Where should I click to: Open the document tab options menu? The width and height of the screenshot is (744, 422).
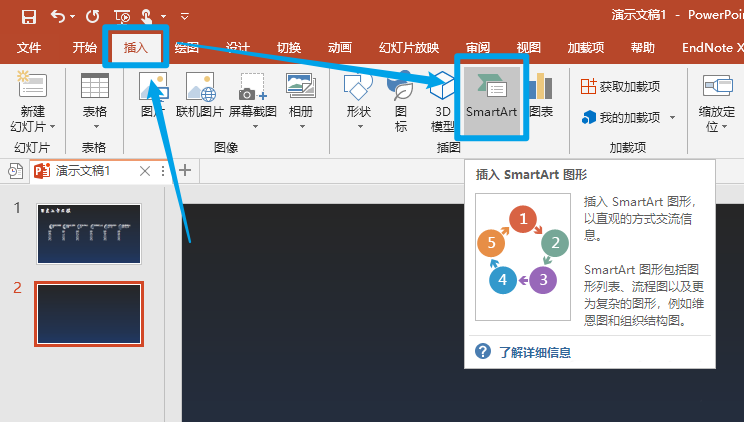pyautogui.click(x=163, y=171)
